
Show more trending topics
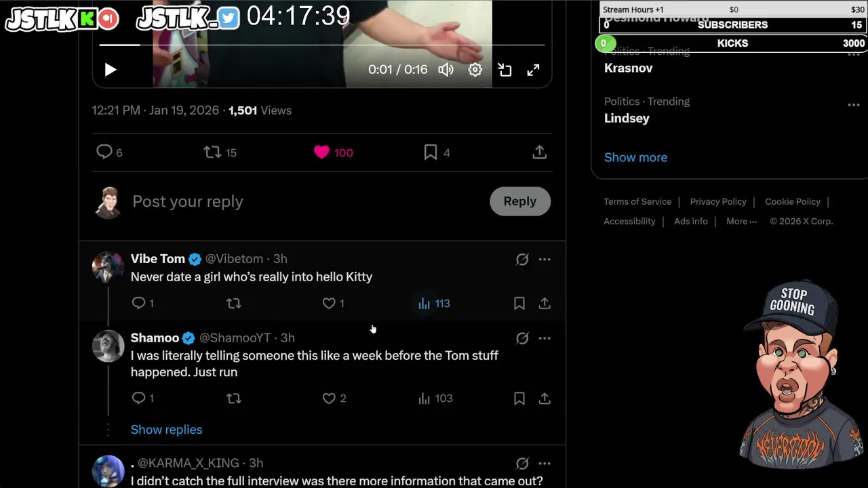point(635,157)
